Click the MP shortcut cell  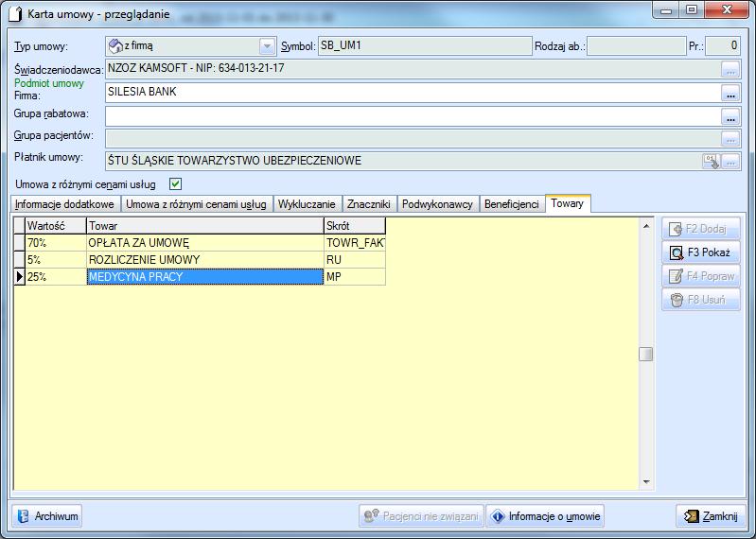tap(355, 276)
